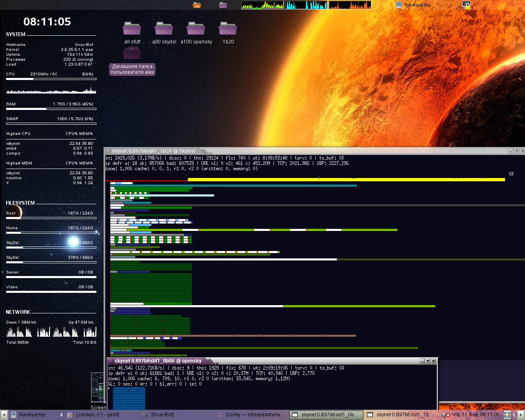Viewport: 525px width, 420px height.
Task: Open the orange folder search launcher in top panel
Action: tap(197, 5)
